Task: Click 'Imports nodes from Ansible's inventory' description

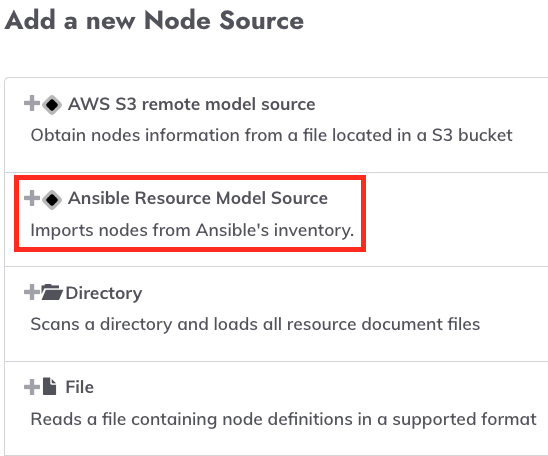Action: coord(192,230)
